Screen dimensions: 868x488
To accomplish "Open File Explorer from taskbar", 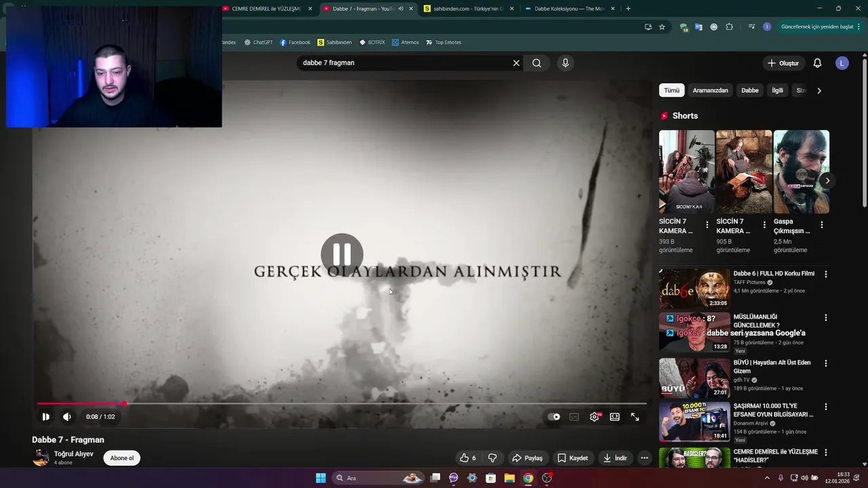I will [509, 478].
